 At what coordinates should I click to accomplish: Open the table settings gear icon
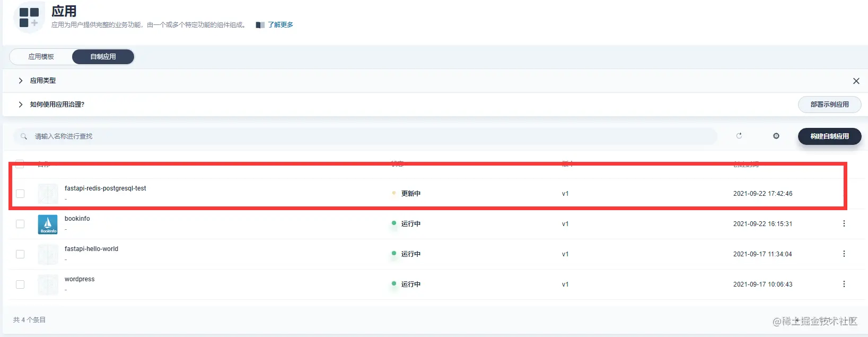pos(776,136)
